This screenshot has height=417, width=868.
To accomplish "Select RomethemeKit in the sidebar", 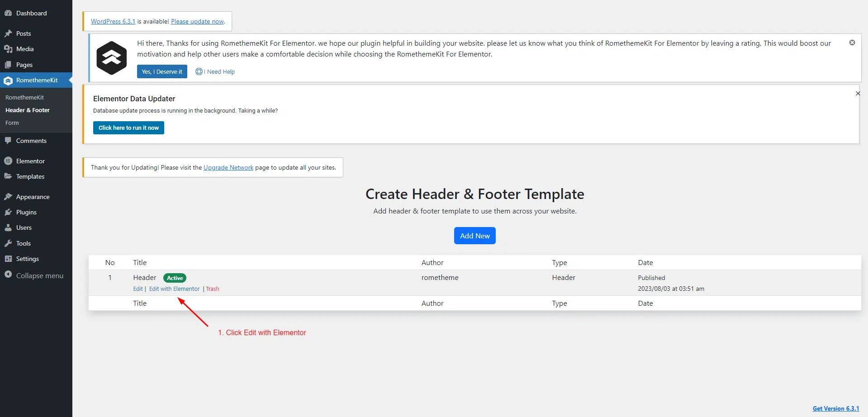I will 36,80.
